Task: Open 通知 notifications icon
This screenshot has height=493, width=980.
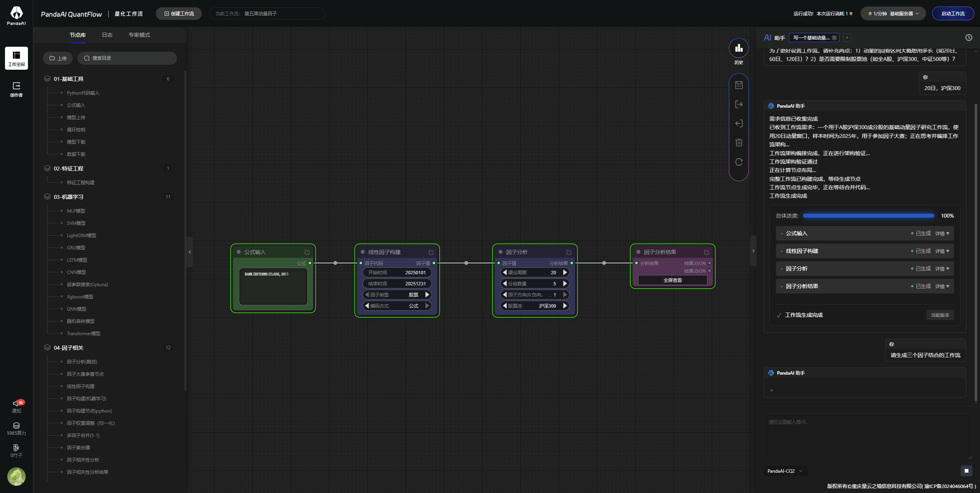Action: click(16, 406)
